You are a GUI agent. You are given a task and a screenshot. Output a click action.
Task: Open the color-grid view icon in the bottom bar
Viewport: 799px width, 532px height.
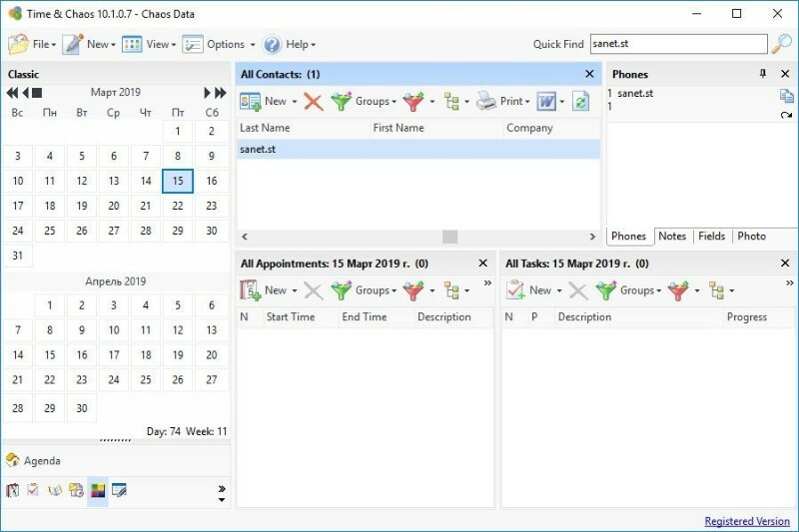(x=97, y=490)
